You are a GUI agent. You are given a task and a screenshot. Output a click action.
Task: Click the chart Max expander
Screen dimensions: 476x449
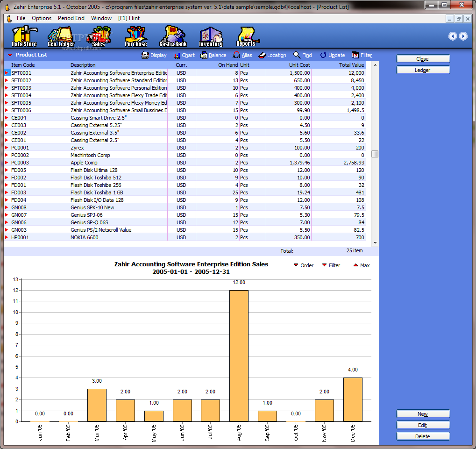(362, 265)
